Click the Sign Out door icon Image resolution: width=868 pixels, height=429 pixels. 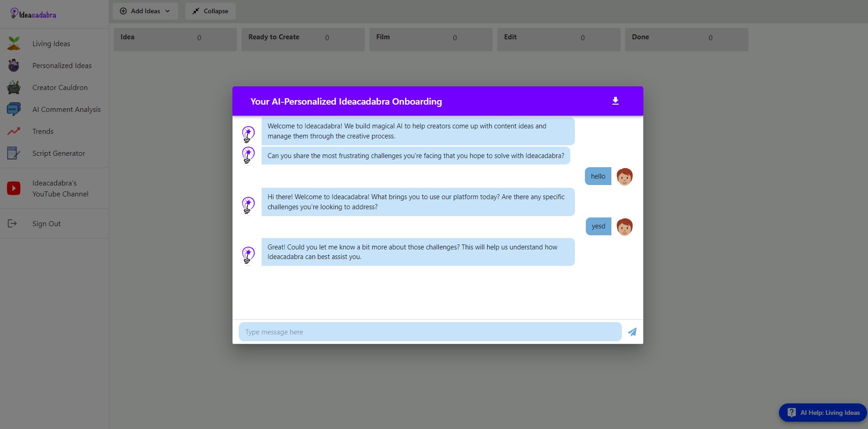(x=12, y=223)
